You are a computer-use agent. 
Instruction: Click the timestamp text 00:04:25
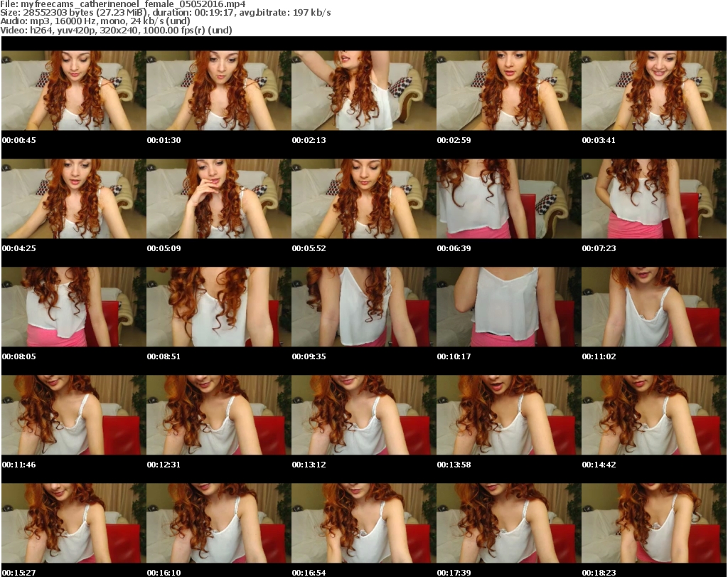[18, 248]
